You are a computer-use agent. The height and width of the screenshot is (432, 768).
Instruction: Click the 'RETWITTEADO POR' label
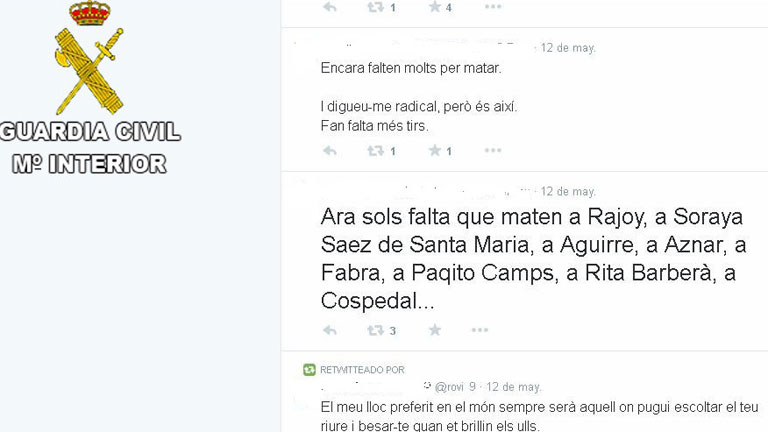click(x=362, y=370)
